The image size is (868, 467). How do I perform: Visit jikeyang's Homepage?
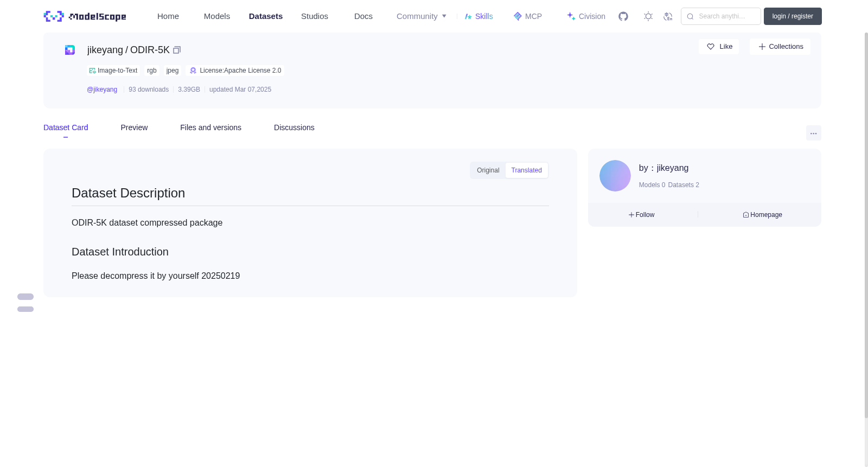click(x=763, y=215)
